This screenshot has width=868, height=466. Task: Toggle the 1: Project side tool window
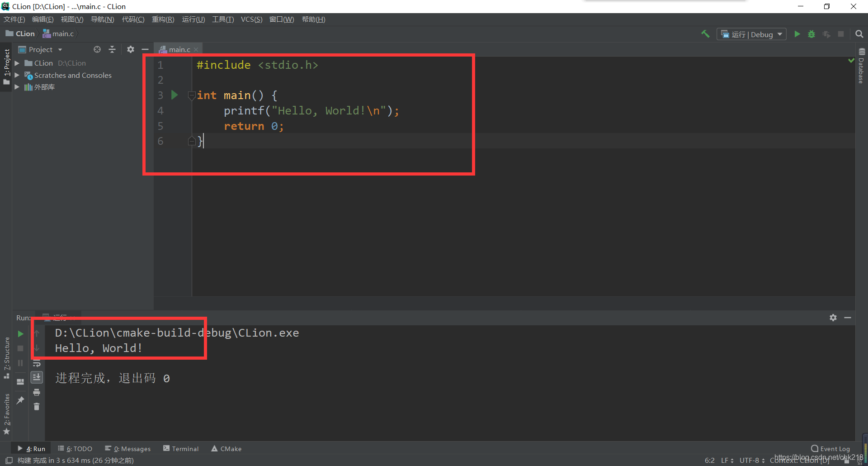6,67
